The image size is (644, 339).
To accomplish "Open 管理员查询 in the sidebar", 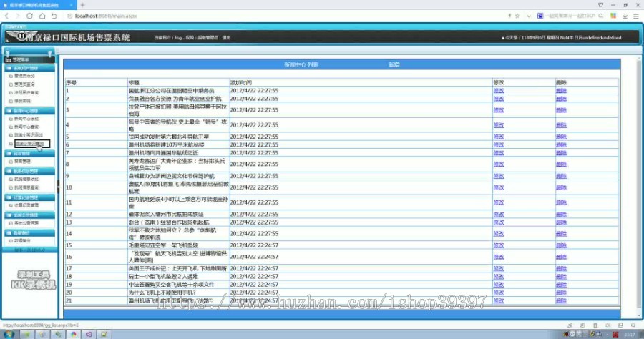I will coord(24,84).
